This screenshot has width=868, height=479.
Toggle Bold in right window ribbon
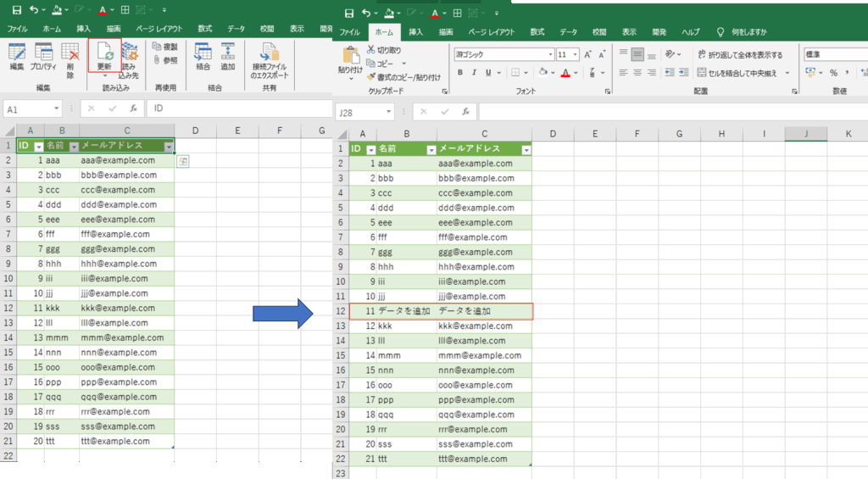(x=460, y=73)
